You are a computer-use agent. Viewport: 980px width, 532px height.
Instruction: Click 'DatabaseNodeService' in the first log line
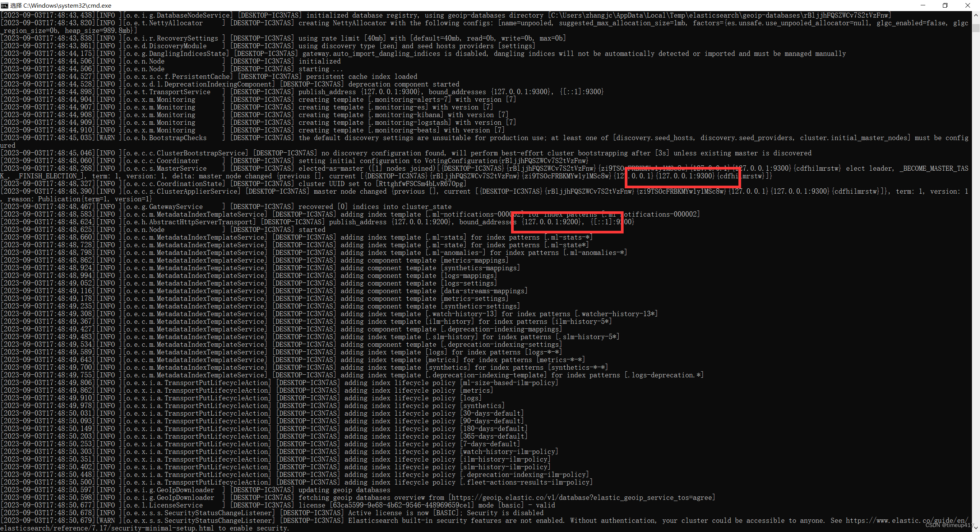tap(193, 15)
